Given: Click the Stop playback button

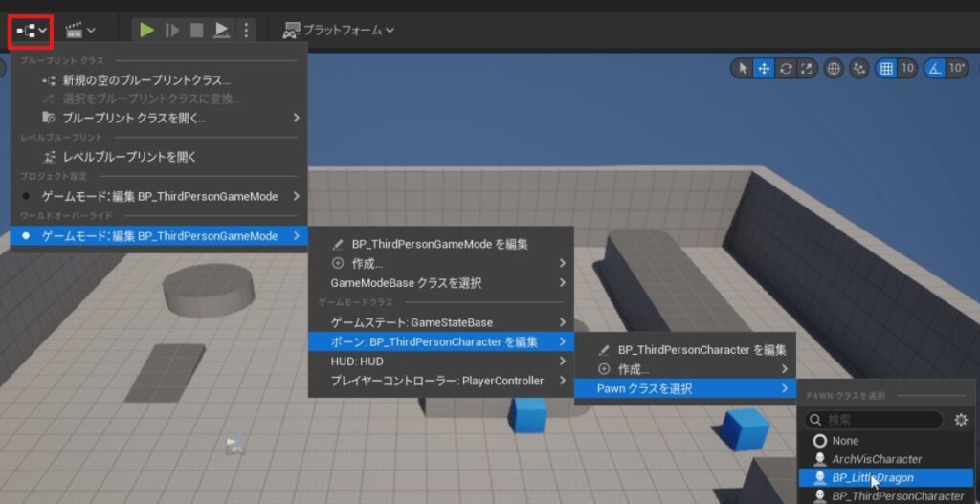Looking at the screenshot, I should click(197, 30).
